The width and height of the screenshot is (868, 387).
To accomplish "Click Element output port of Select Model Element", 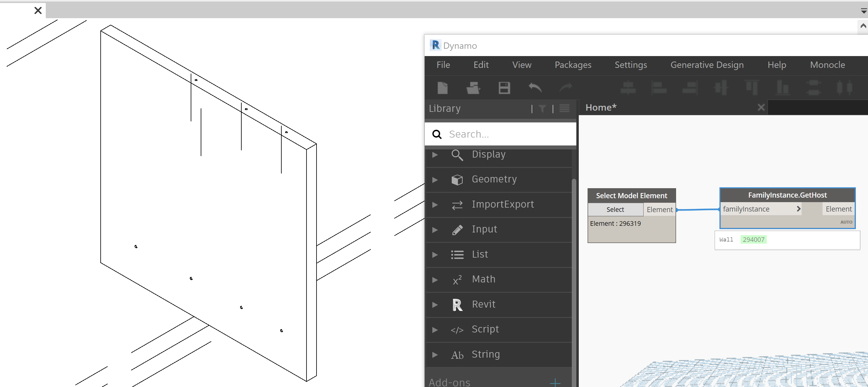I will pos(659,209).
